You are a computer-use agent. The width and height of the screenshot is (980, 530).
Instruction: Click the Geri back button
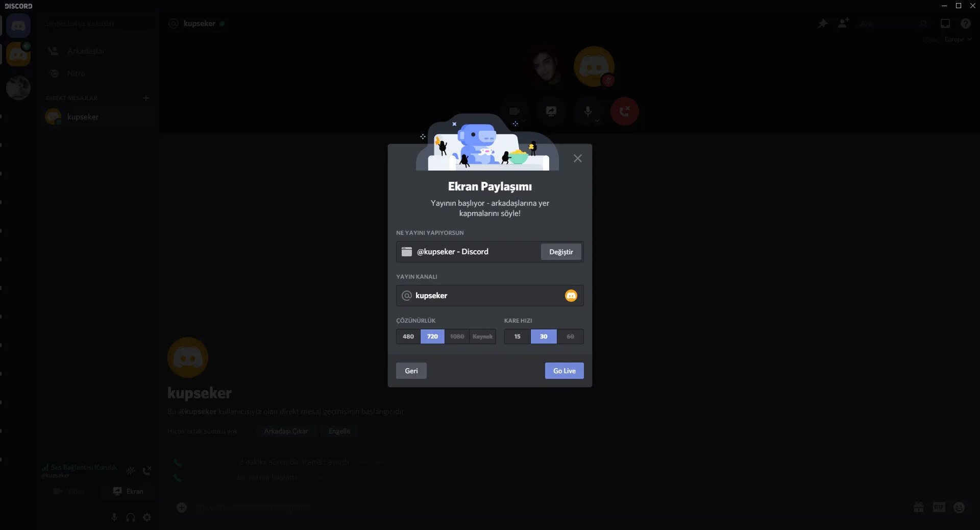pyautogui.click(x=411, y=371)
